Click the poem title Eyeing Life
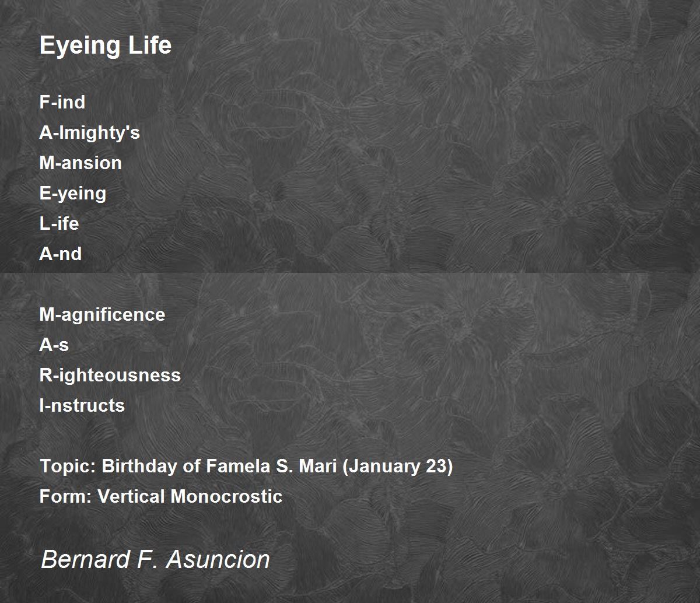Viewport: 700px width, 603px height. pyautogui.click(x=106, y=45)
